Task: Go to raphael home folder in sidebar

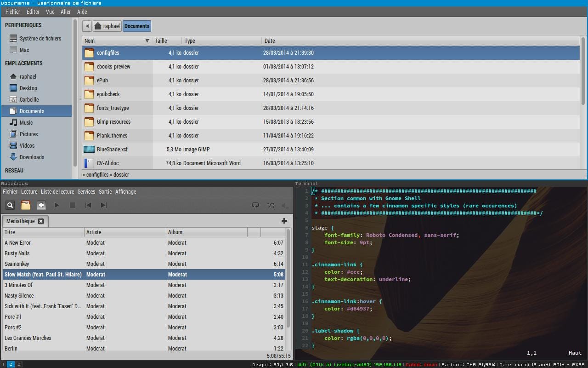Action: coord(36,77)
